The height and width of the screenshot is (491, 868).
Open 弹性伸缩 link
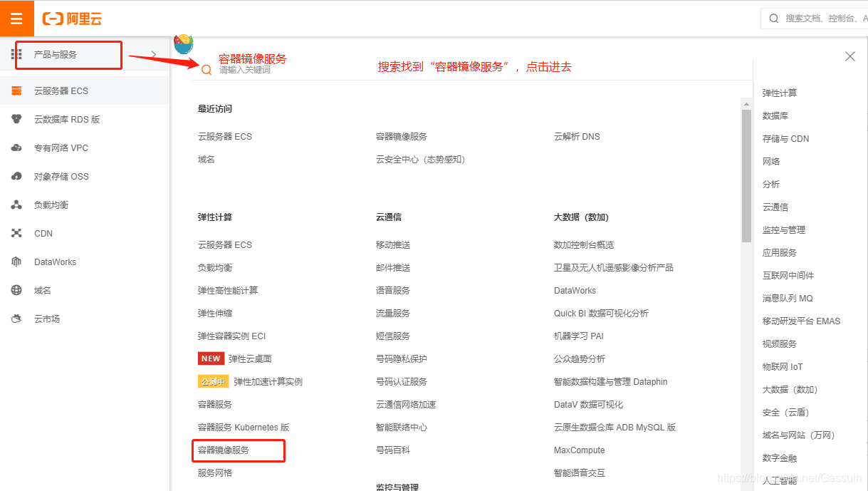click(215, 314)
